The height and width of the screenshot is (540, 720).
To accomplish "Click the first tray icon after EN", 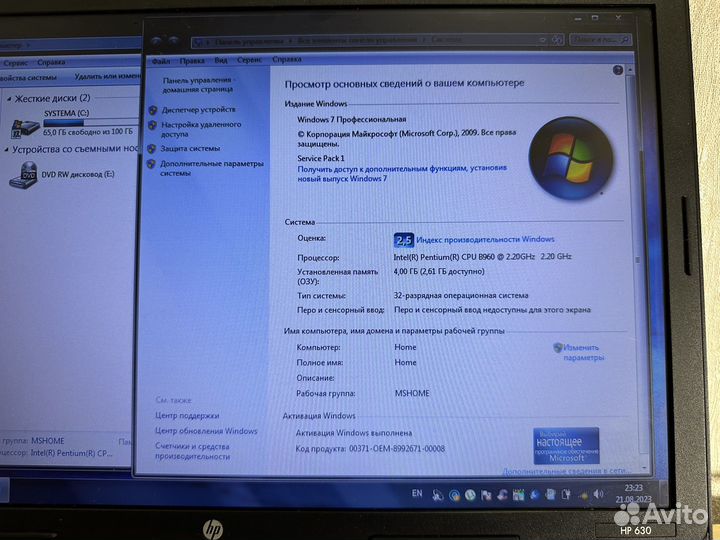I will pos(437,495).
